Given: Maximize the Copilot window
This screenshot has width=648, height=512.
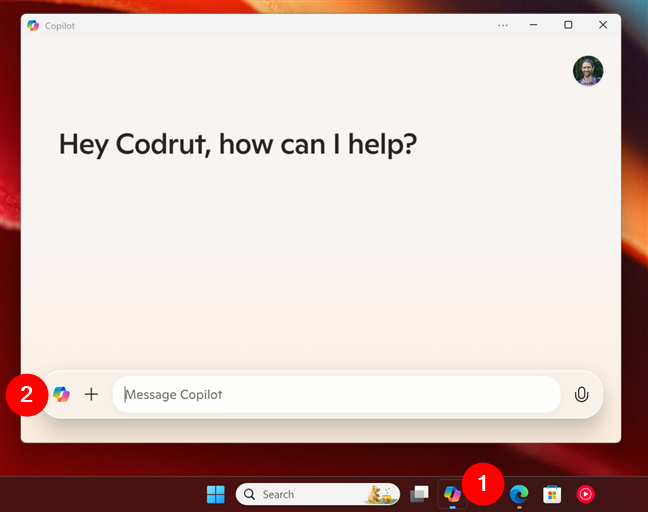Looking at the screenshot, I should (568, 25).
